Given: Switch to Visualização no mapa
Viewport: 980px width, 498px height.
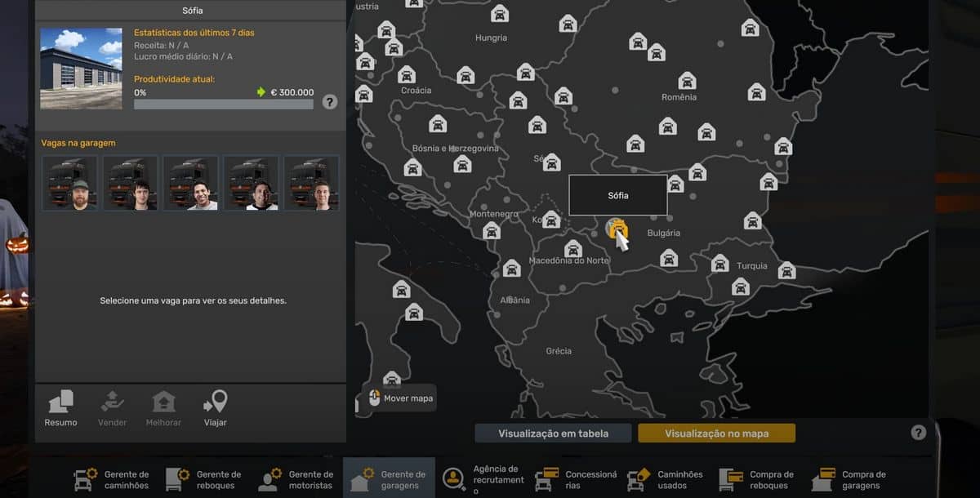Looking at the screenshot, I should pos(716,434).
